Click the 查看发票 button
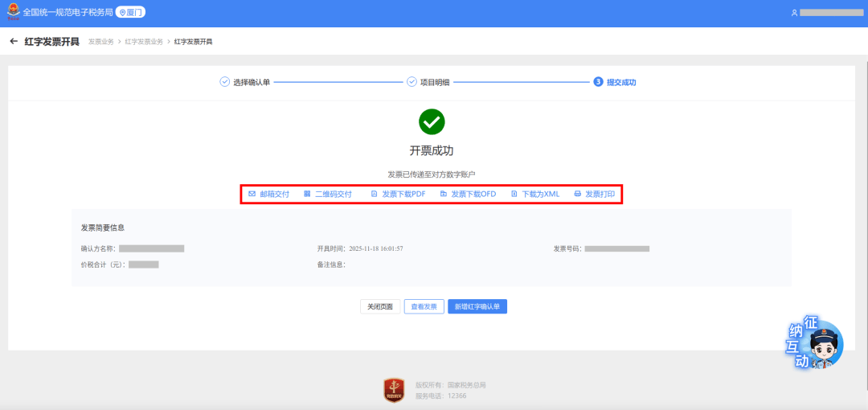The image size is (868, 410). pos(424,306)
